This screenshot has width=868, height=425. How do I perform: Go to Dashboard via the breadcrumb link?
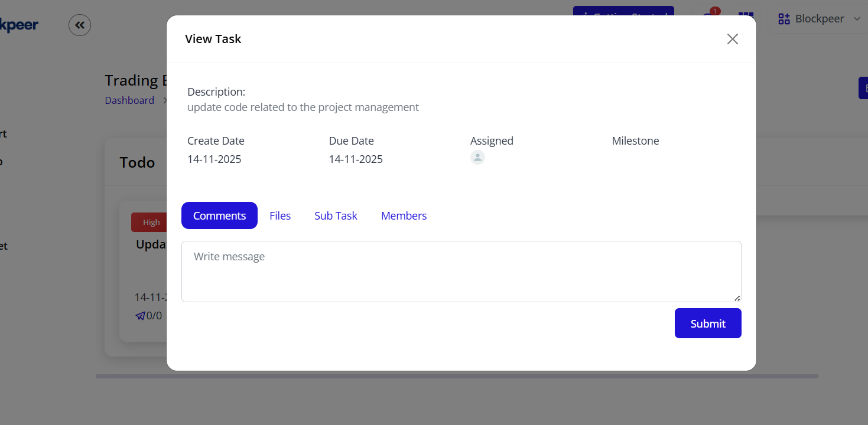coord(129,100)
